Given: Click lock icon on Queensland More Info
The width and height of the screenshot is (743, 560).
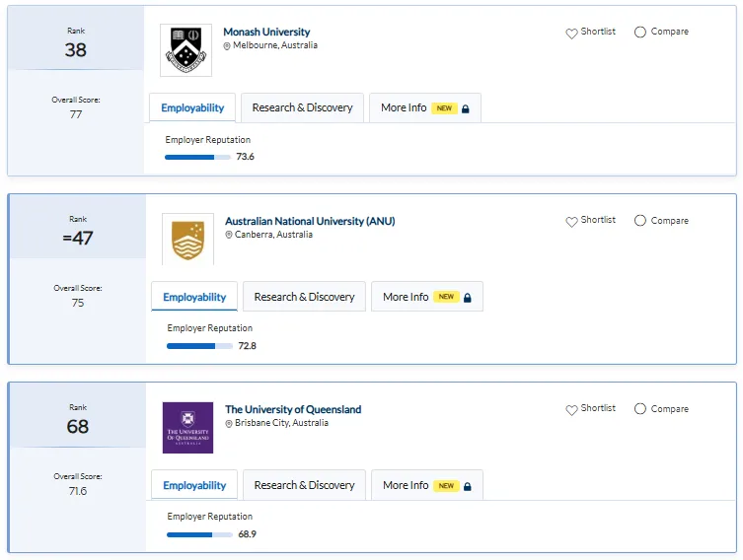Looking at the screenshot, I should click(468, 486).
